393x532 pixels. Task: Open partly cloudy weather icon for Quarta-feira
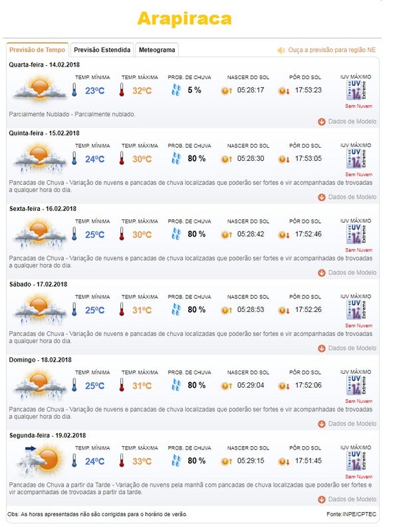pyautogui.click(x=39, y=89)
